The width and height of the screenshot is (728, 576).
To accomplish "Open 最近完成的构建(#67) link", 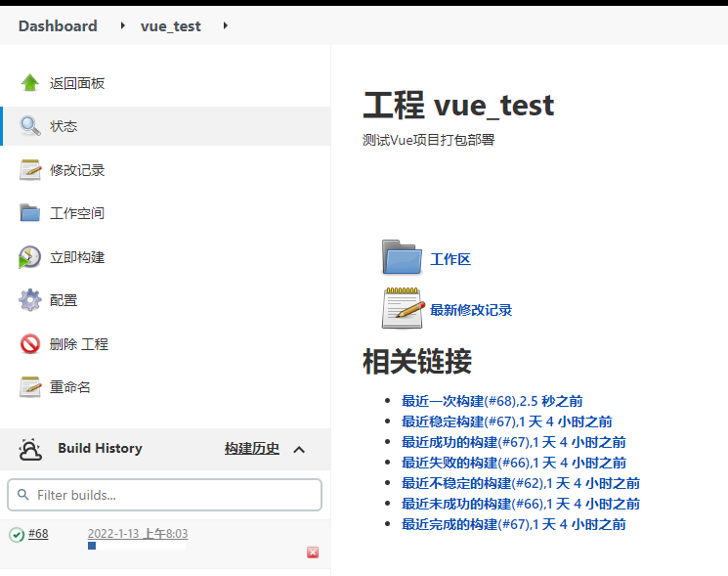I will click(513, 524).
